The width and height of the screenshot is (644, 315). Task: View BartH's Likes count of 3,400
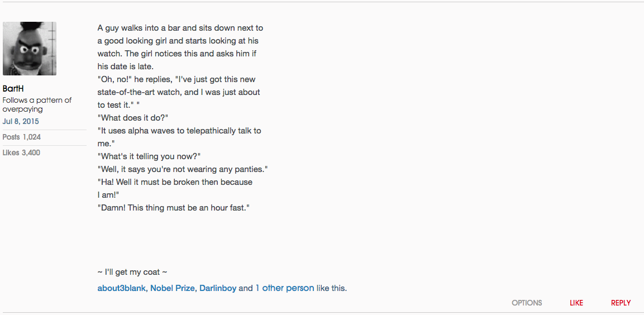pos(22,152)
